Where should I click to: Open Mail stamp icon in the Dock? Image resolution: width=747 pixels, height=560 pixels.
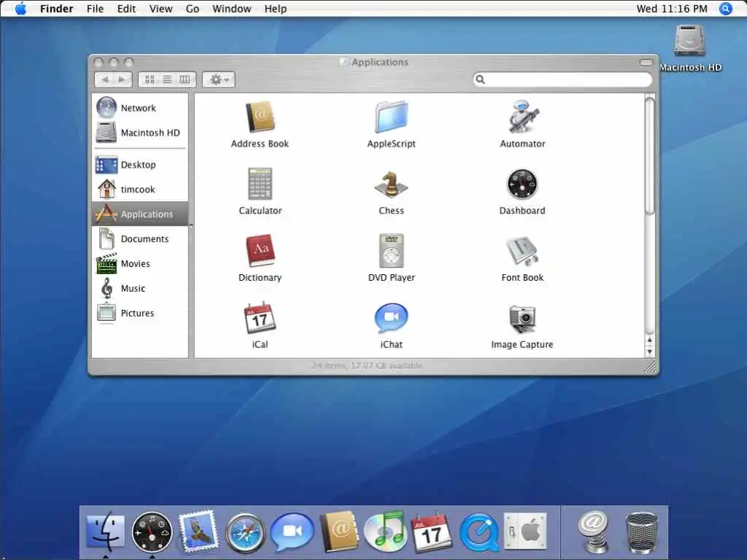tap(198, 531)
